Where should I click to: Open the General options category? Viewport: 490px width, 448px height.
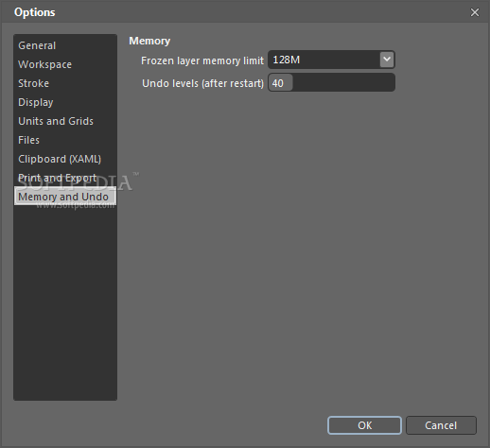tap(65, 45)
